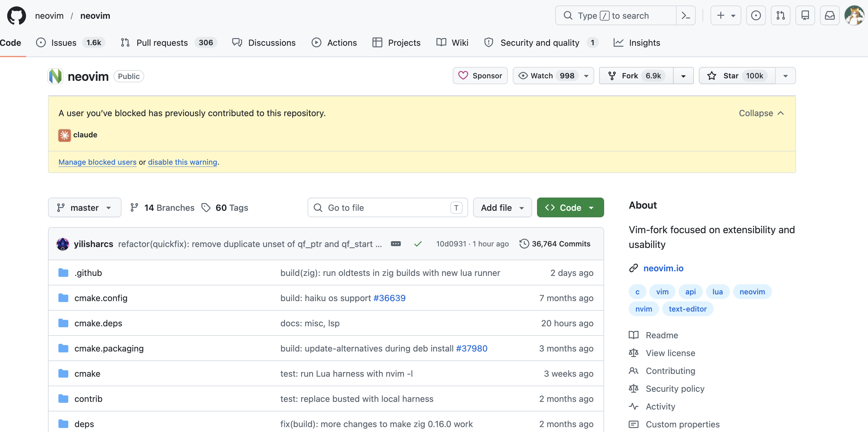Click the tag icon next to 60 Tags
868x432 pixels.
coord(206,208)
